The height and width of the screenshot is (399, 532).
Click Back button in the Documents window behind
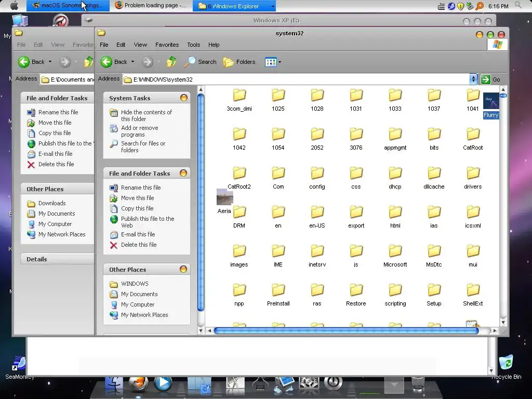31,62
